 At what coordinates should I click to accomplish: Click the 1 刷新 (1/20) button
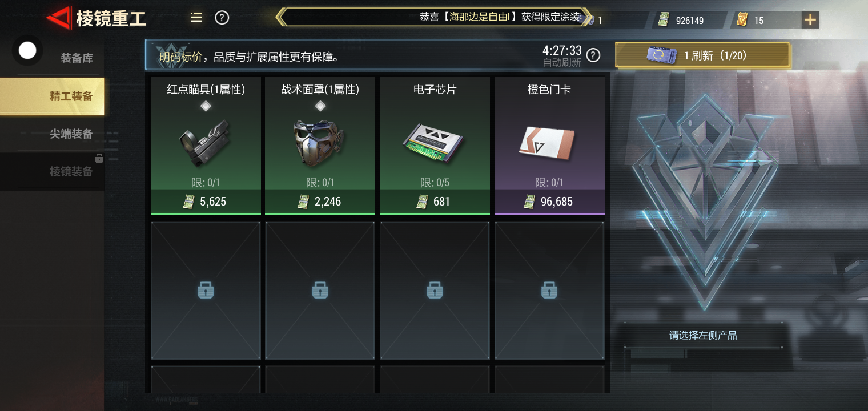702,55
